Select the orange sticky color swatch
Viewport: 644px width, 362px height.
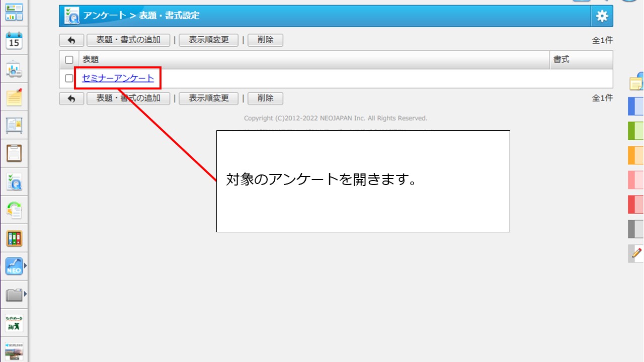(636, 155)
